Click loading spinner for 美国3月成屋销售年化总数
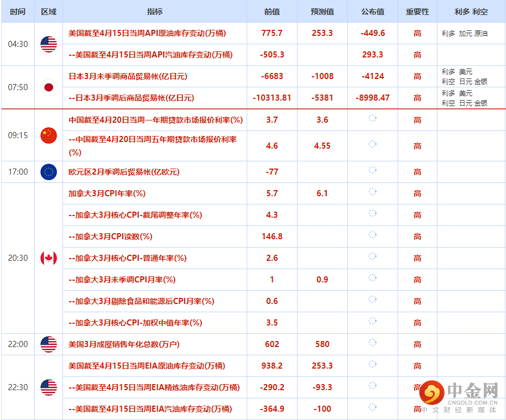Image resolution: width=506 pixels, height=420 pixels. (372, 343)
